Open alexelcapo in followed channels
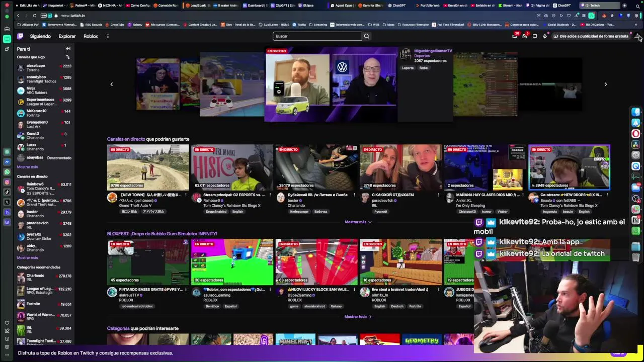The height and width of the screenshot is (362, 644). pos(44,68)
